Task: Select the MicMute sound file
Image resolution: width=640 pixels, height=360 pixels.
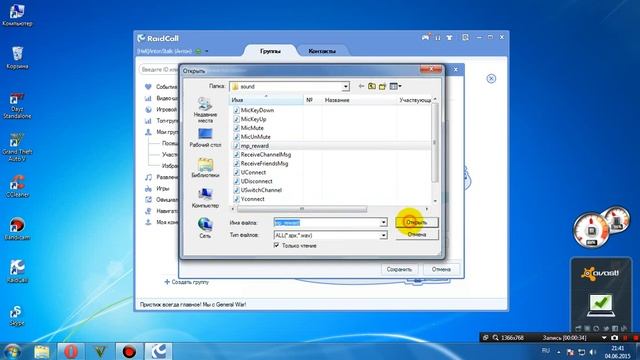Action: 248,128
